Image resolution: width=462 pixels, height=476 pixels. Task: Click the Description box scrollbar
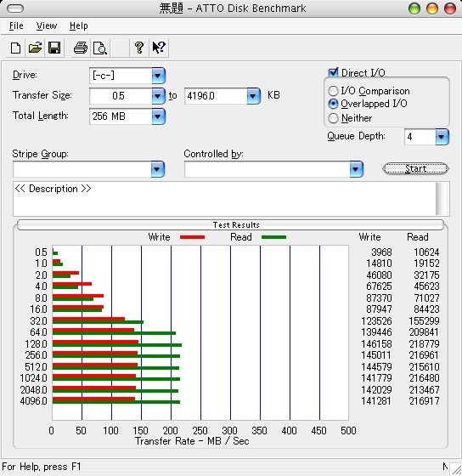point(442,199)
